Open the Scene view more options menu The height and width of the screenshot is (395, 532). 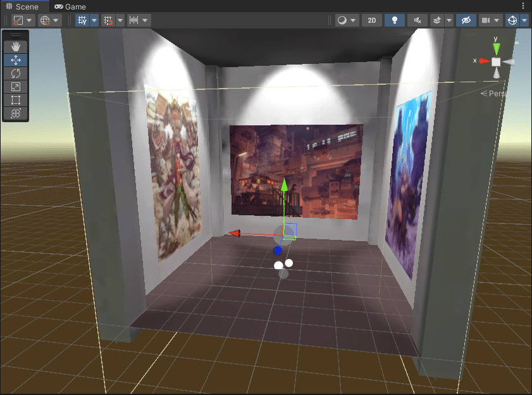[523, 6]
